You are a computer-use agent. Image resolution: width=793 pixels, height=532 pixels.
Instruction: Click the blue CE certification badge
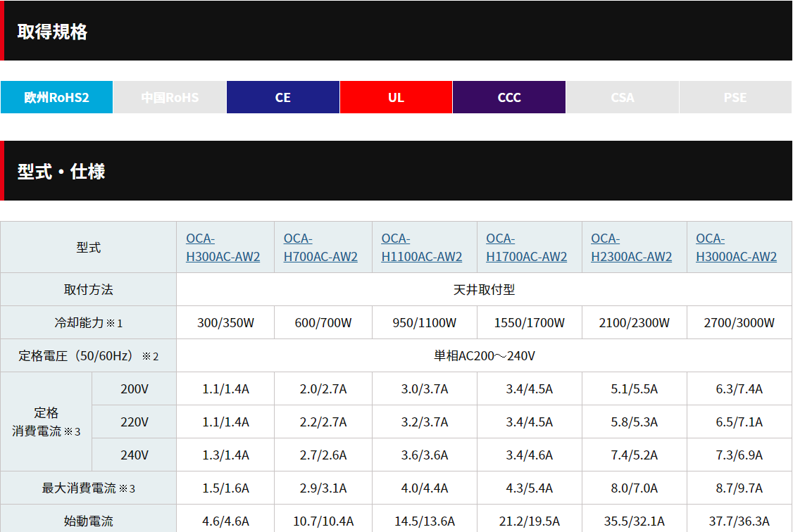(282, 97)
